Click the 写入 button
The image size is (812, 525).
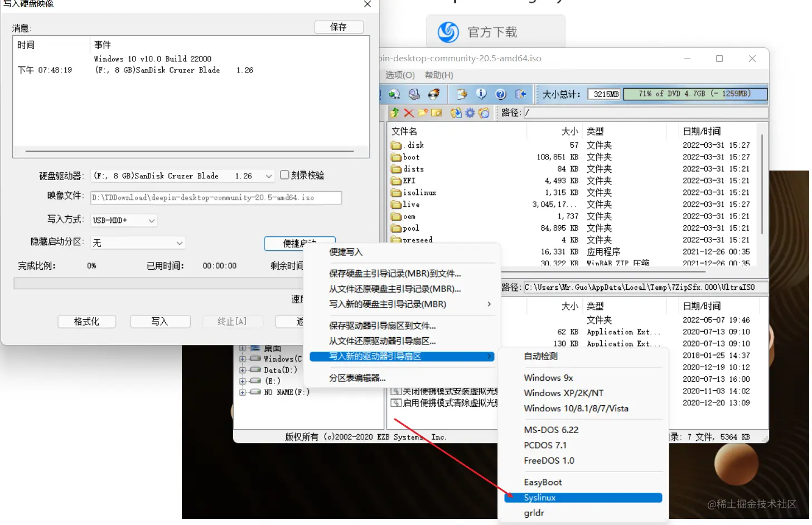click(x=159, y=322)
